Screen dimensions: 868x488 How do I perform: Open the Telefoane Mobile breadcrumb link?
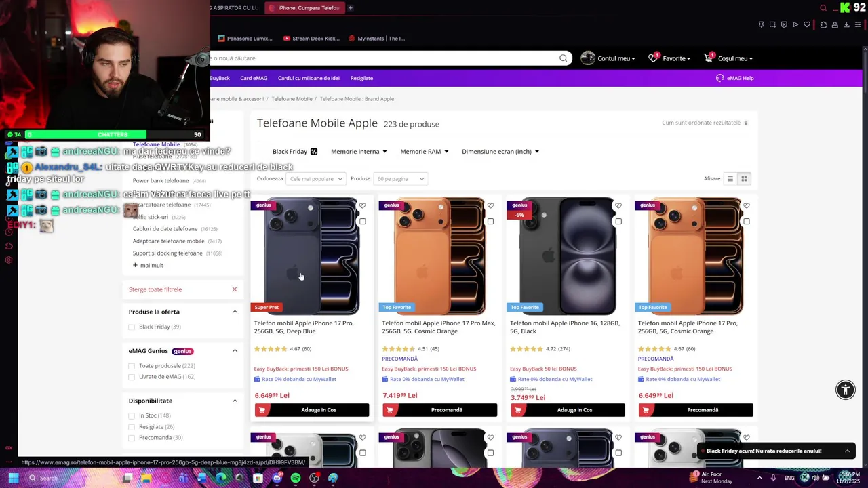coord(292,99)
